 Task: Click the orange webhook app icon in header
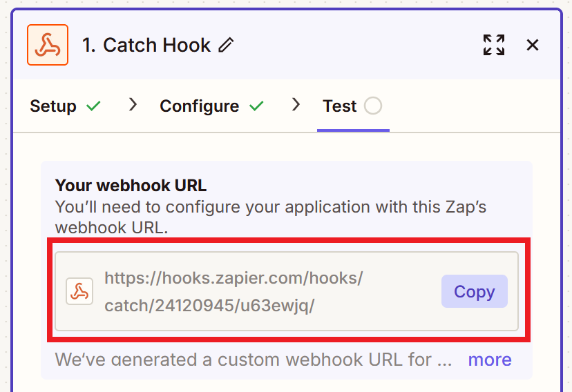click(x=48, y=45)
